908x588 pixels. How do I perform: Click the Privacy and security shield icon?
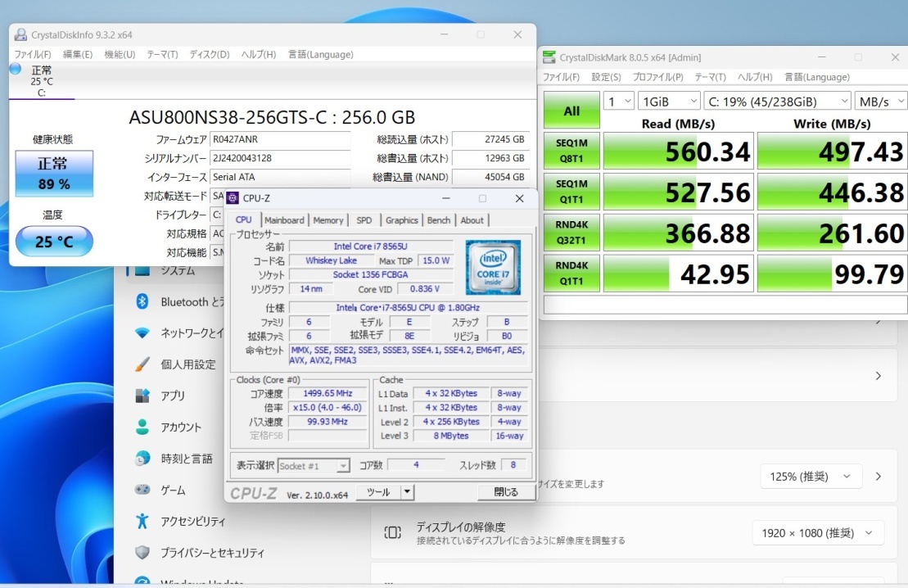tap(142, 552)
